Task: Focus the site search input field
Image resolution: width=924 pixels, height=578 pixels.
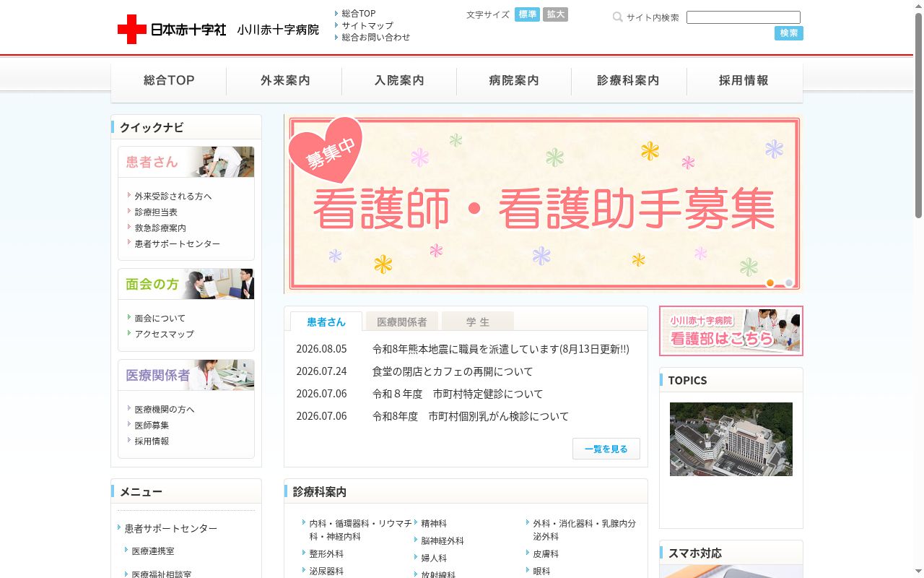Action: pyautogui.click(x=744, y=17)
